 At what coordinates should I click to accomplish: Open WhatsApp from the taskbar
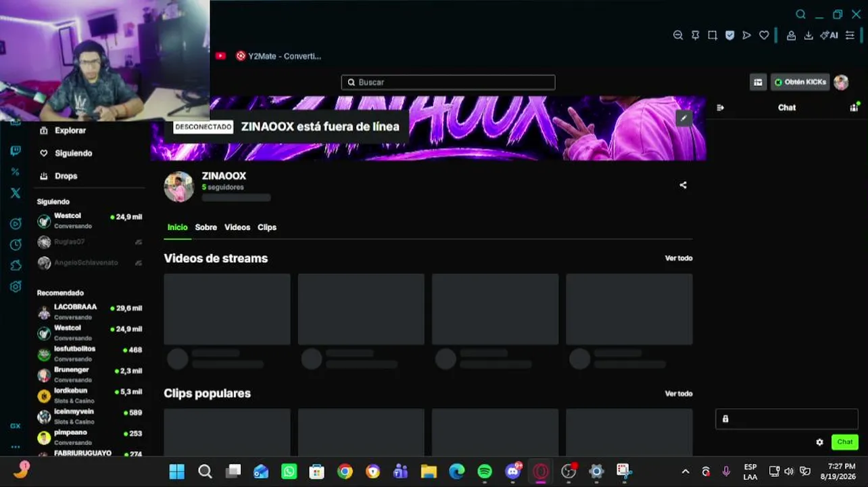289,471
